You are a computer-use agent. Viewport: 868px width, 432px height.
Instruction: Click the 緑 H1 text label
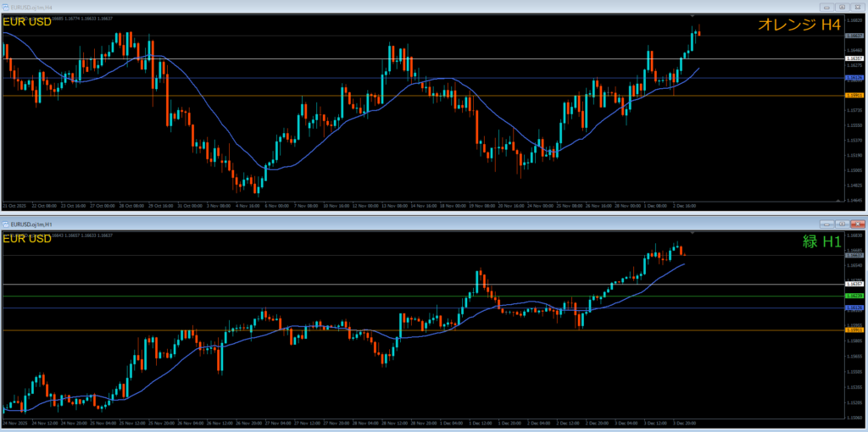[x=821, y=241]
